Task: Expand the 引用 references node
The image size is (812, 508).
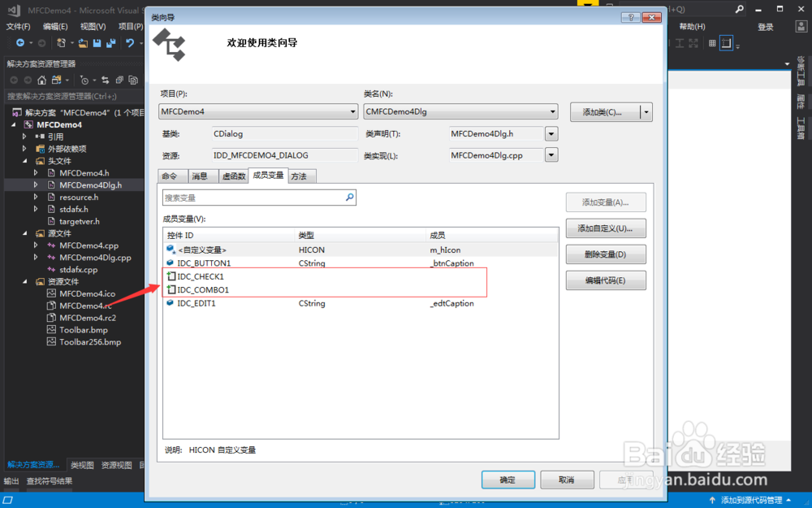Action: tap(24, 137)
